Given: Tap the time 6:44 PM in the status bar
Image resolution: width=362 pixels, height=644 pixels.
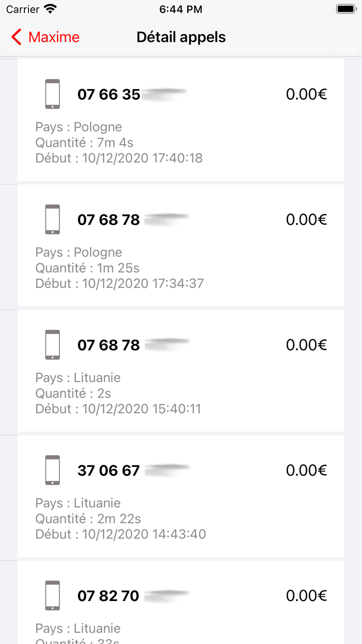Looking at the screenshot, I should pyautogui.click(x=180, y=9).
